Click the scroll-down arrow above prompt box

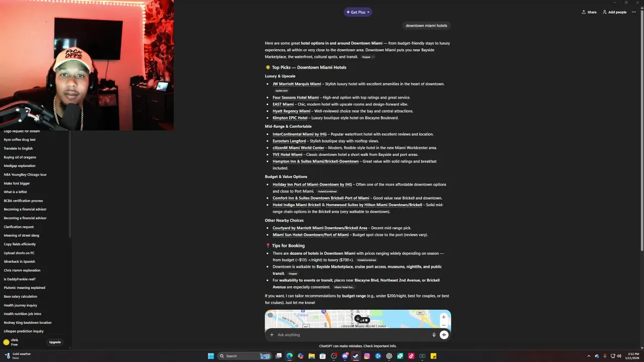(358, 318)
